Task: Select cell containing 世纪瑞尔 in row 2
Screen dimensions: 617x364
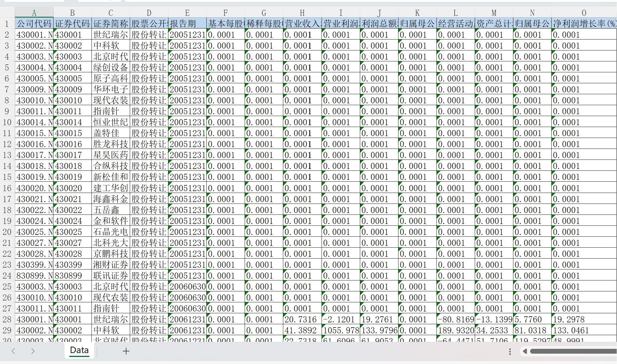Action: point(111,35)
